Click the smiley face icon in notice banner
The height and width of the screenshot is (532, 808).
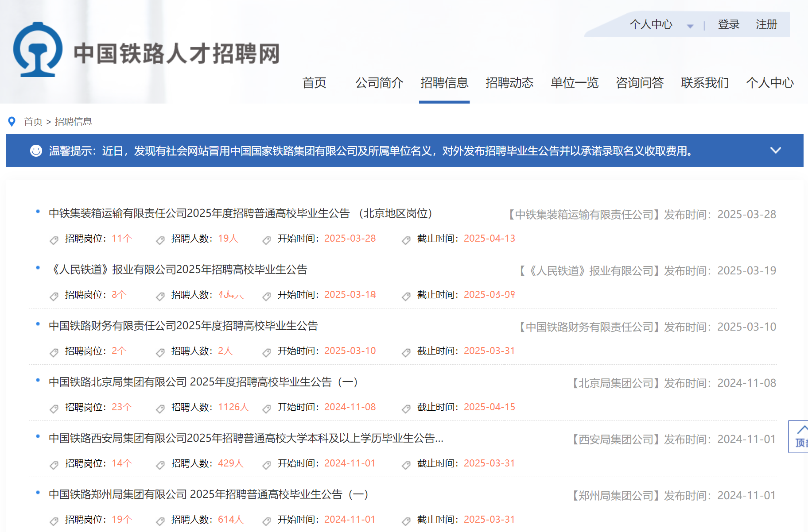36,151
